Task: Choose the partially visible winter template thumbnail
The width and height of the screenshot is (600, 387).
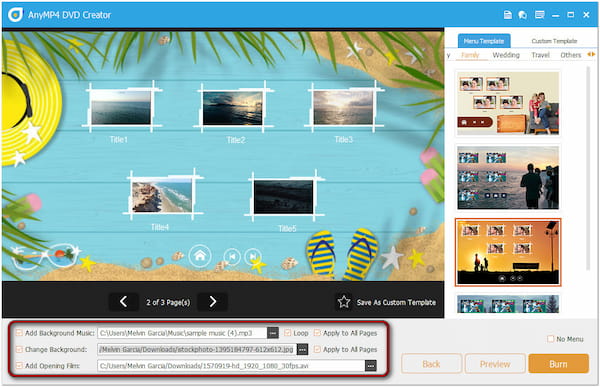Action: point(508,304)
